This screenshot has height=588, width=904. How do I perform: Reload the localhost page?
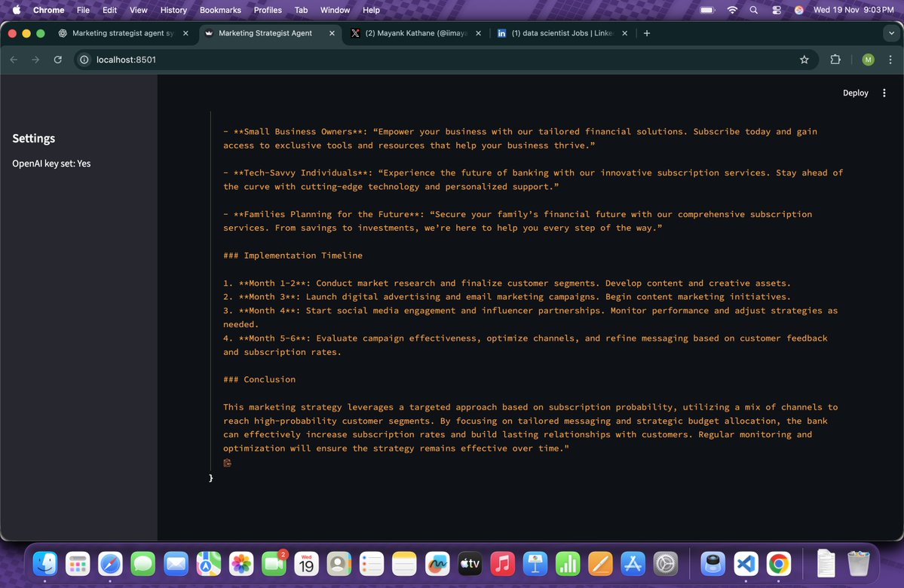[58, 60]
